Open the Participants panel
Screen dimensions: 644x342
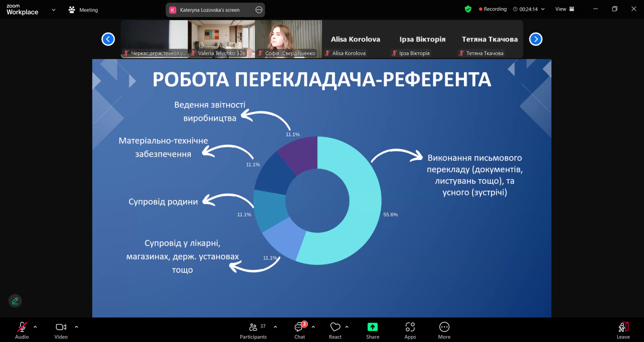point(253,330)
